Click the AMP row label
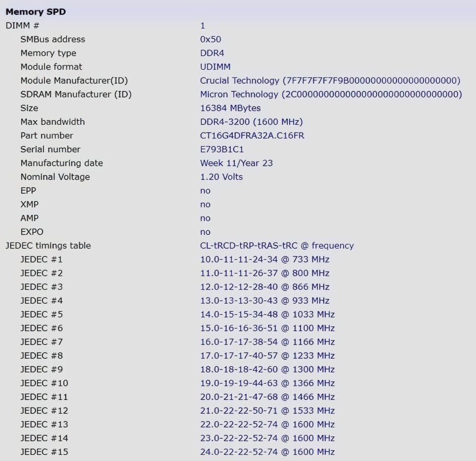This screenshot has width=476, height=461. pos(30,218)
